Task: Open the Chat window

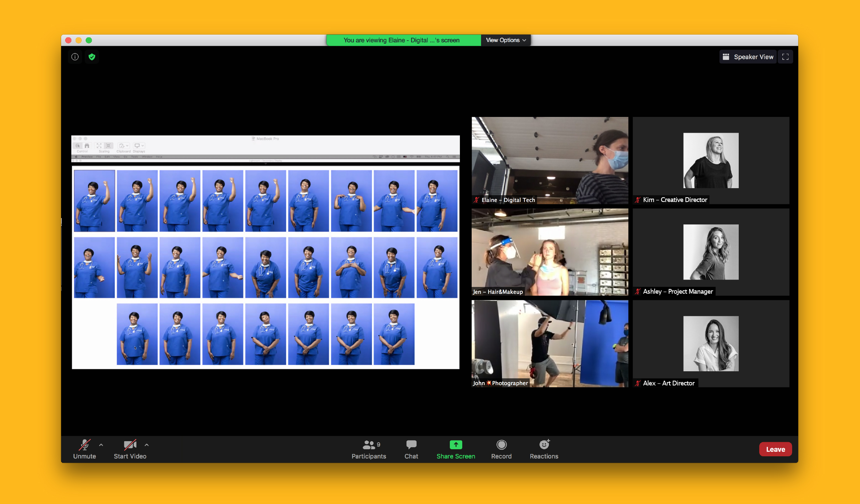Action: click(x=411, y=449)
